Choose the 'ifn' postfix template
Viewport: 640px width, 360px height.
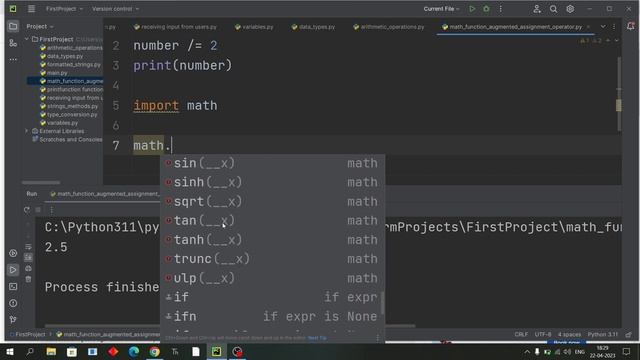click(272, 316)
